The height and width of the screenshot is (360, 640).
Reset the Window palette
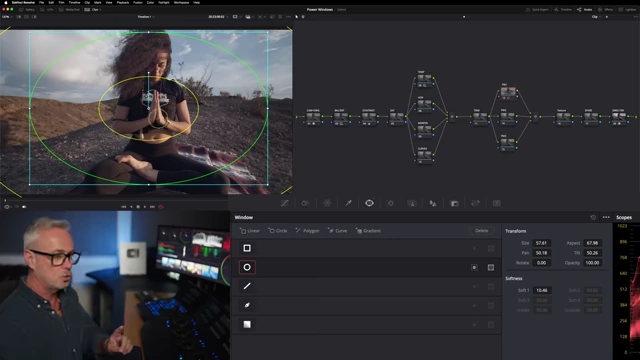(593, 217)
